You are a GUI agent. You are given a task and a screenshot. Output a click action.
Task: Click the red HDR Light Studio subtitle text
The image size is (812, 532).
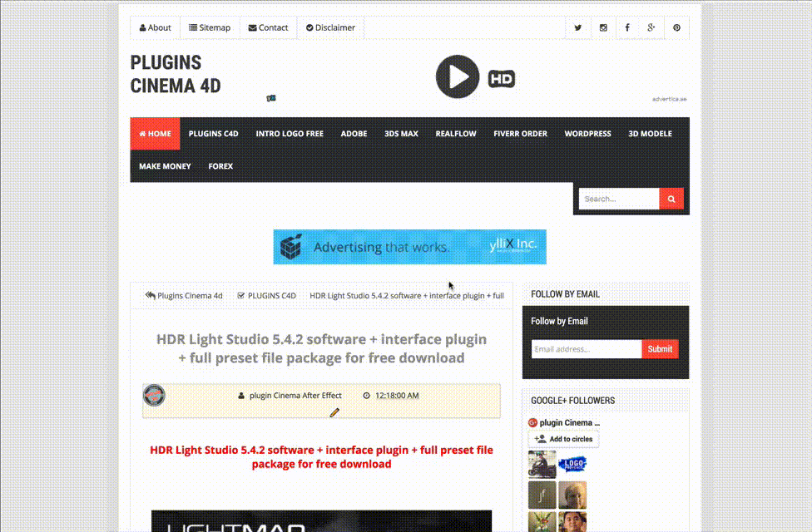tap(322, 457)
